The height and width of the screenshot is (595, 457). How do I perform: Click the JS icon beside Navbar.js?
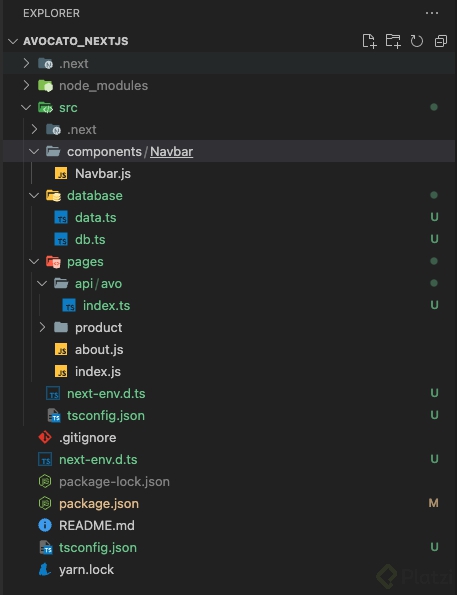[61, 173]
